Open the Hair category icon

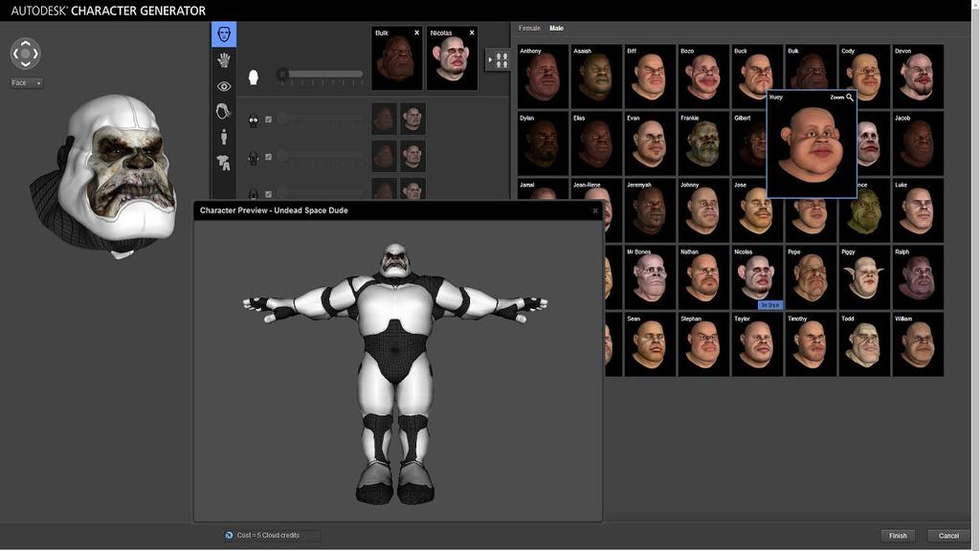tap(223, 111)
